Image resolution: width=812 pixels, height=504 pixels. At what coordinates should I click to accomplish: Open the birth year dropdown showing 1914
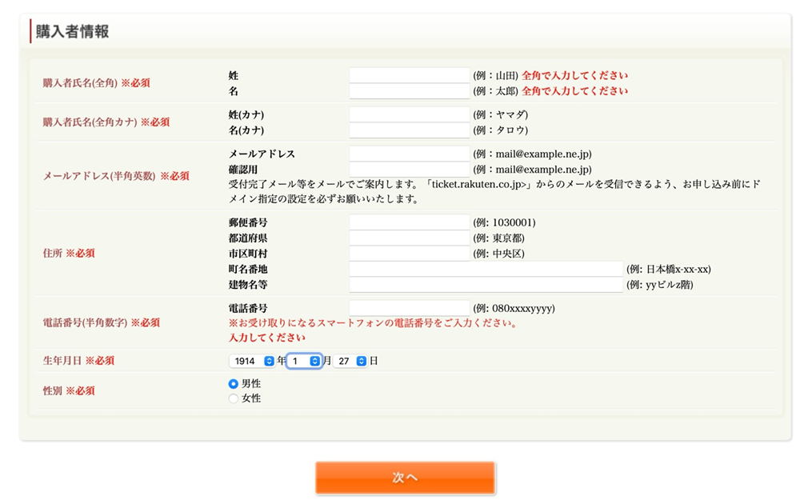pyautogui.click(x=252, y=362)
